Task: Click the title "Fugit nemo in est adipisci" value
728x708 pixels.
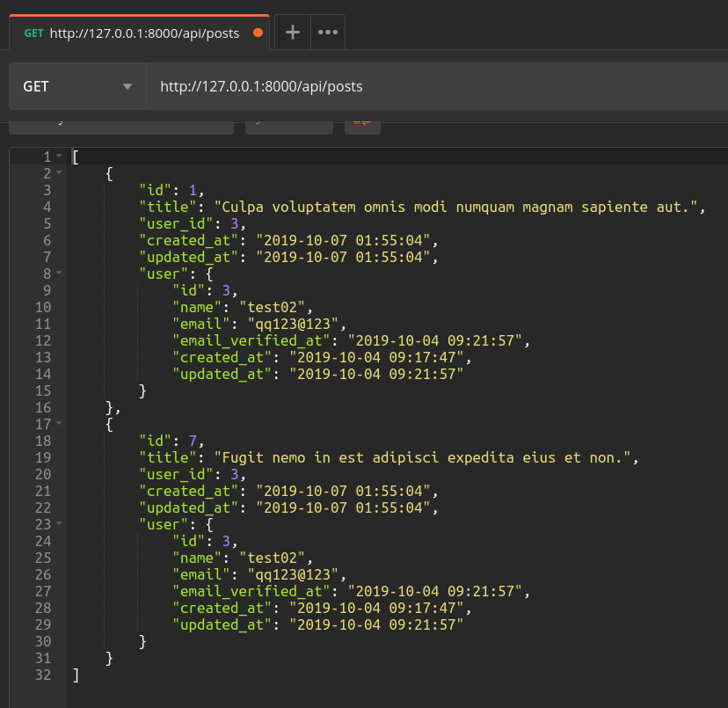Action: [x=423, y=457]
